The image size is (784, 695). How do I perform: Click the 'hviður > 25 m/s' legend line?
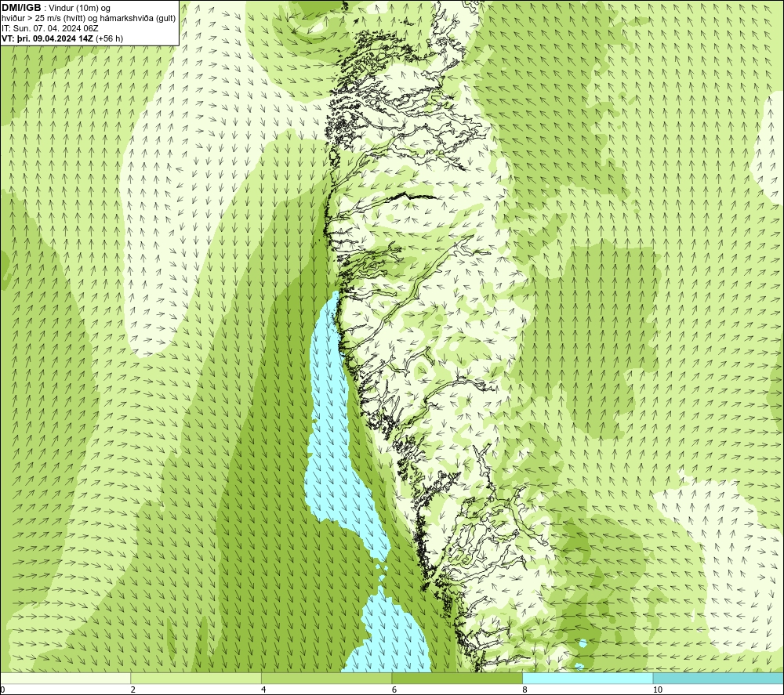(x=89, y=19)
